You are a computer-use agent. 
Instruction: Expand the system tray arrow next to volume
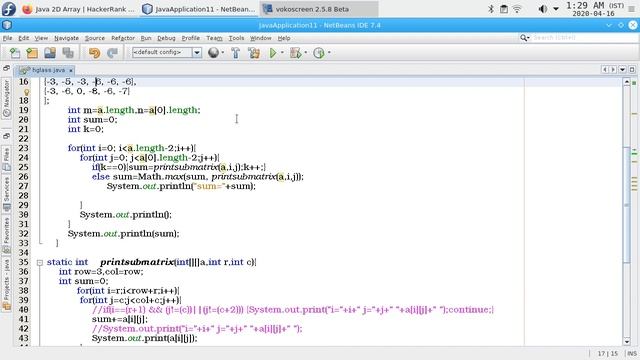coord(556,9)
